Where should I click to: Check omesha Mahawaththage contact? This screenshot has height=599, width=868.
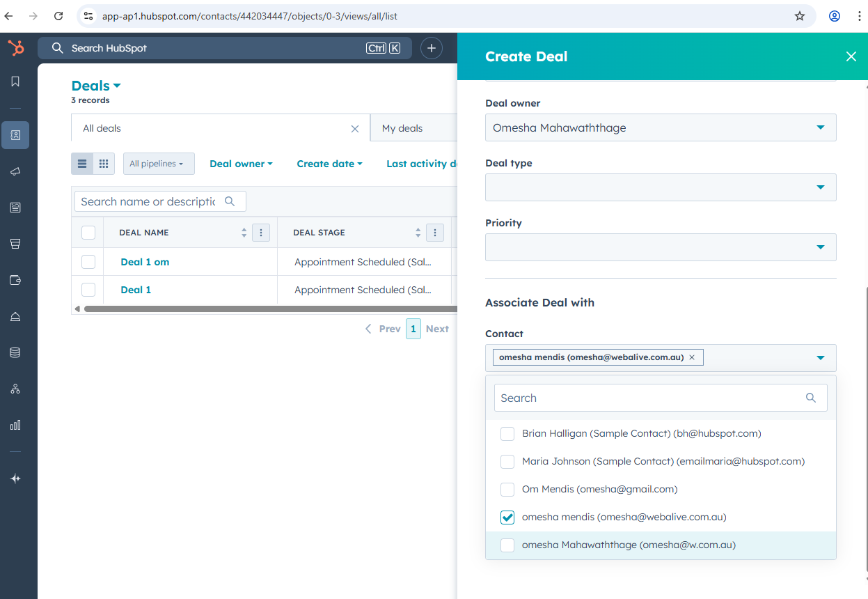pyautogui.click(x=507, y=545)
